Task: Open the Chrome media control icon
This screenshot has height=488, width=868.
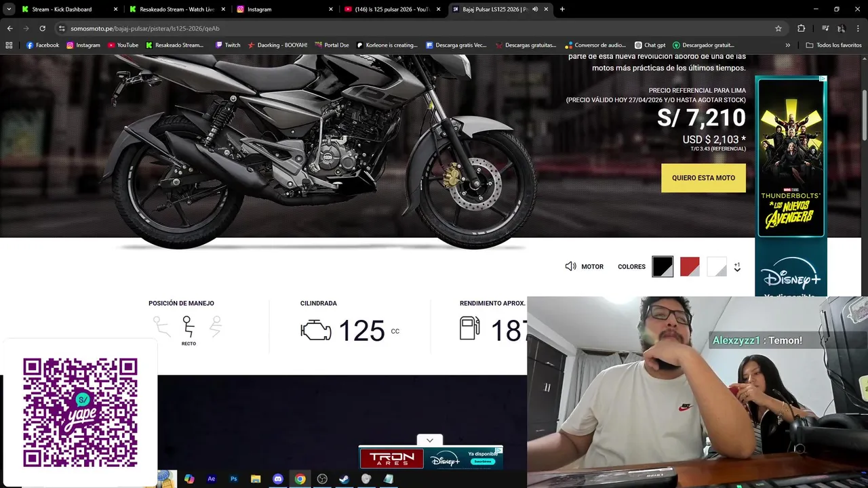Action: pos(825,28)
